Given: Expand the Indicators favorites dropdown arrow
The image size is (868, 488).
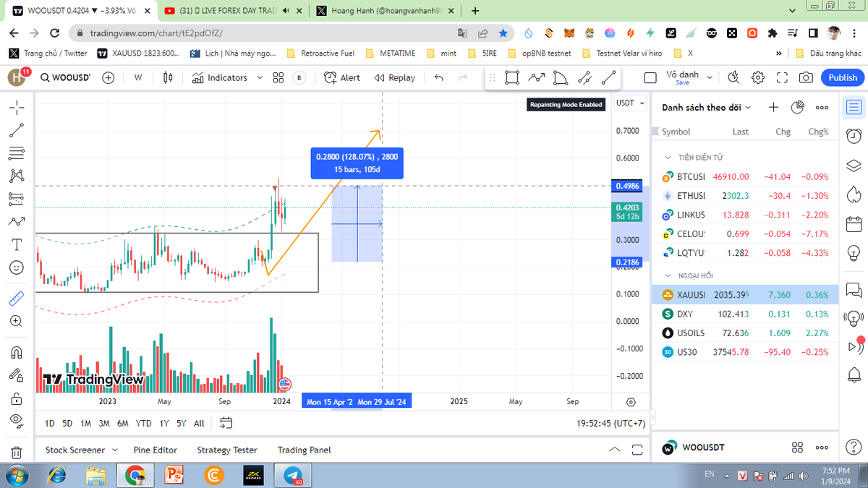Looking at the screenshot, I should click(x=260, y=77).
